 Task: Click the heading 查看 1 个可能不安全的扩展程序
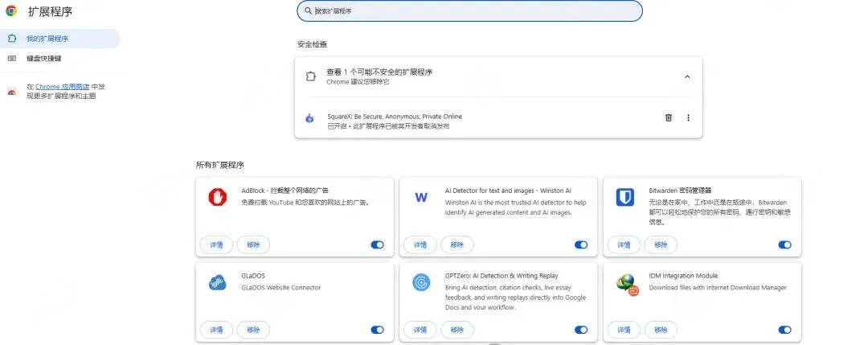tap(379, 72)
